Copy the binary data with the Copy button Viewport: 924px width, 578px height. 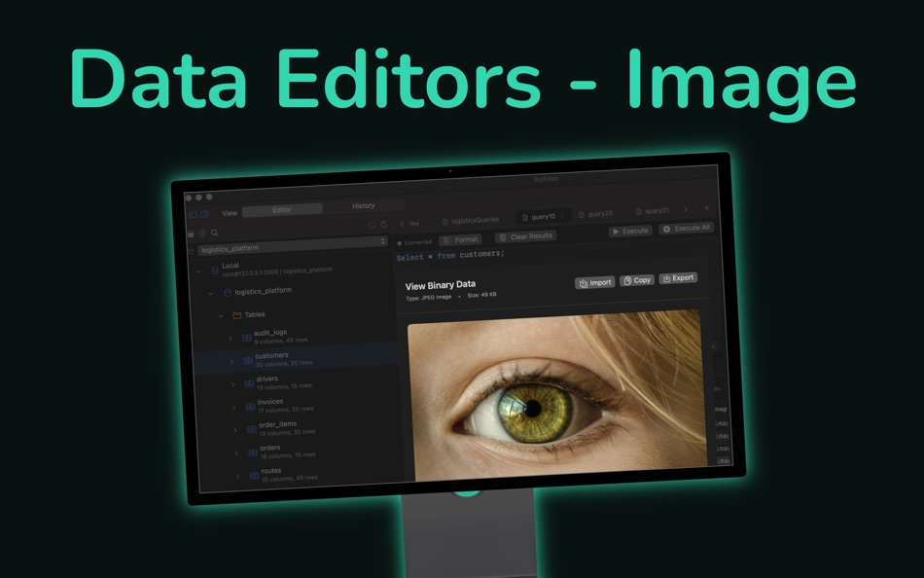638,279
